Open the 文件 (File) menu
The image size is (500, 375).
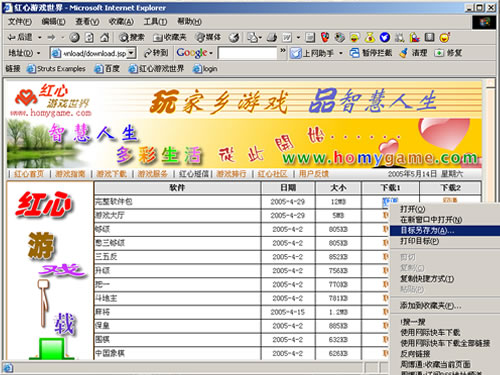coord(20,22)
